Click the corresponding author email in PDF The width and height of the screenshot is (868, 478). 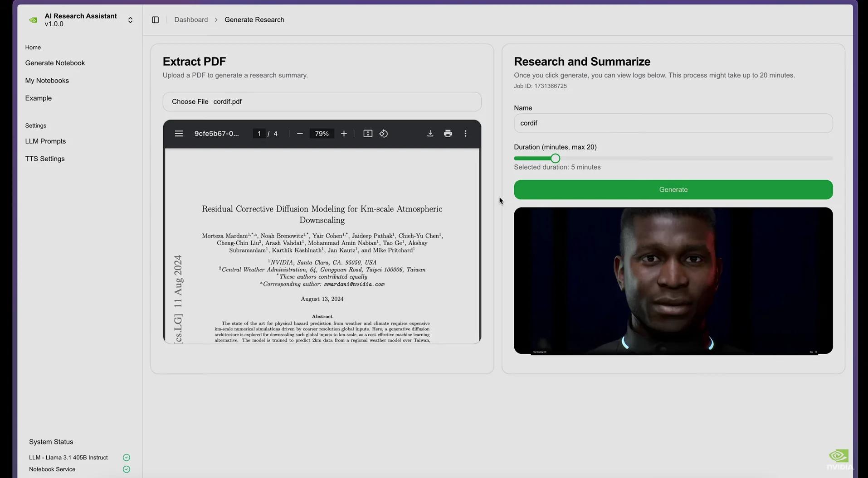[354, 285]
